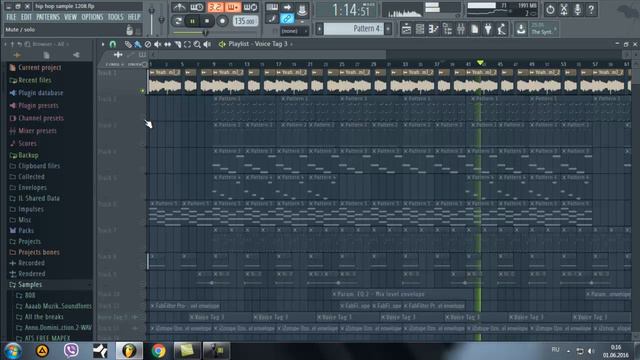Click the master pitch slider knob
The image size is (640, 360).
162,20
